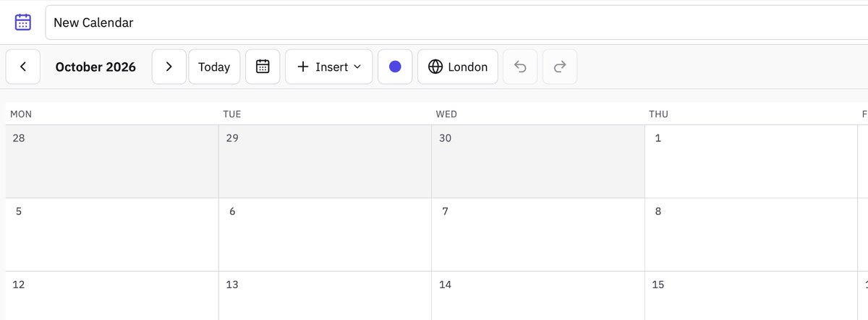Open the Insert dropdown

[x=328, y=67]
